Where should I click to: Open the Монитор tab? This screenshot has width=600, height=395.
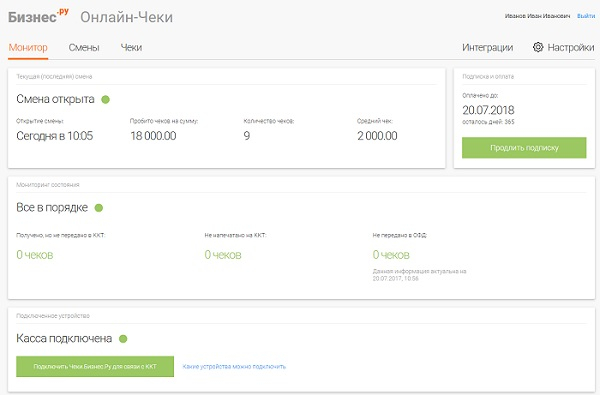point(28,47)
